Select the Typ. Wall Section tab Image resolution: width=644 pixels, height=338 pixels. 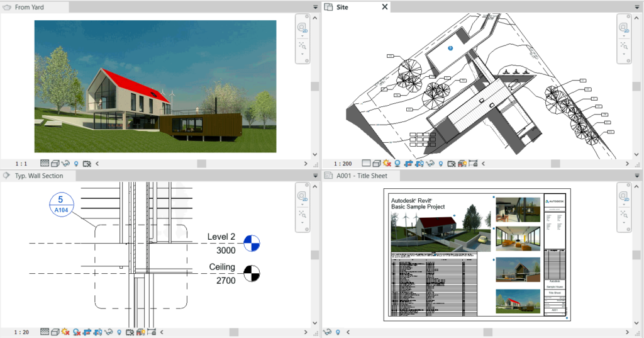click(x=38, y=176)
